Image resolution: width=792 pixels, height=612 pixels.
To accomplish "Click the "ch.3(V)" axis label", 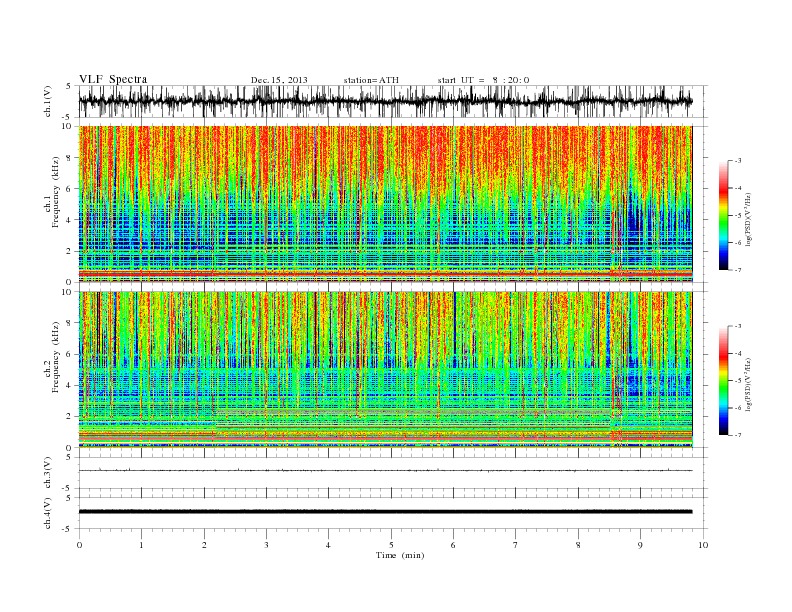I will [47, 473].
